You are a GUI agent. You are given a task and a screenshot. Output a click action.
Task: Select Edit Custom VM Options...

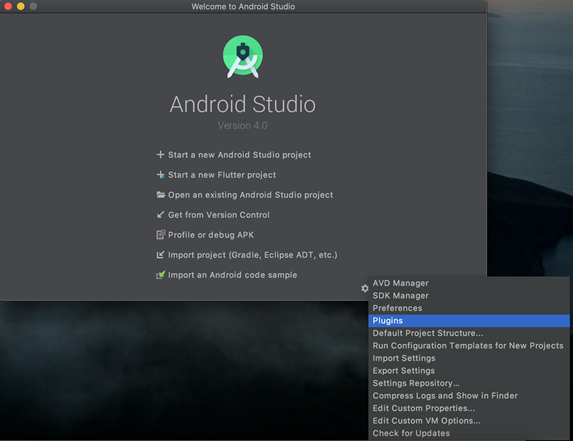(469, 421)
